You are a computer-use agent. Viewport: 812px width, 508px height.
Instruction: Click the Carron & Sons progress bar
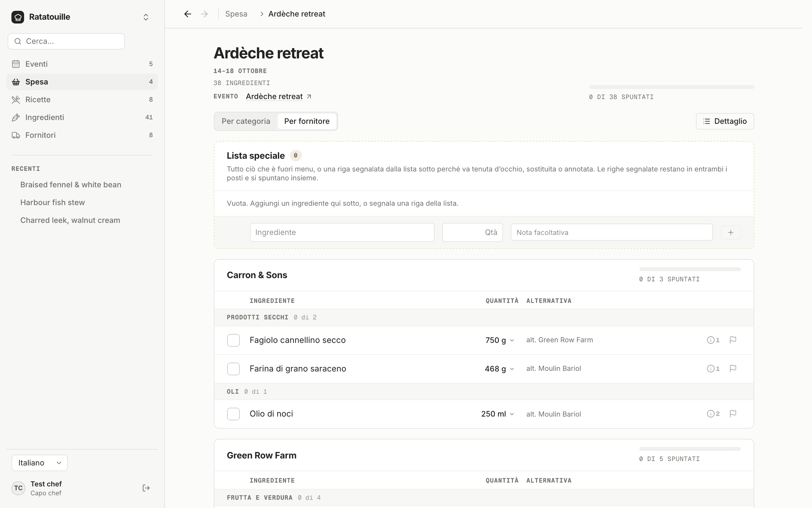pyautogui.click(x=690, y=269)
